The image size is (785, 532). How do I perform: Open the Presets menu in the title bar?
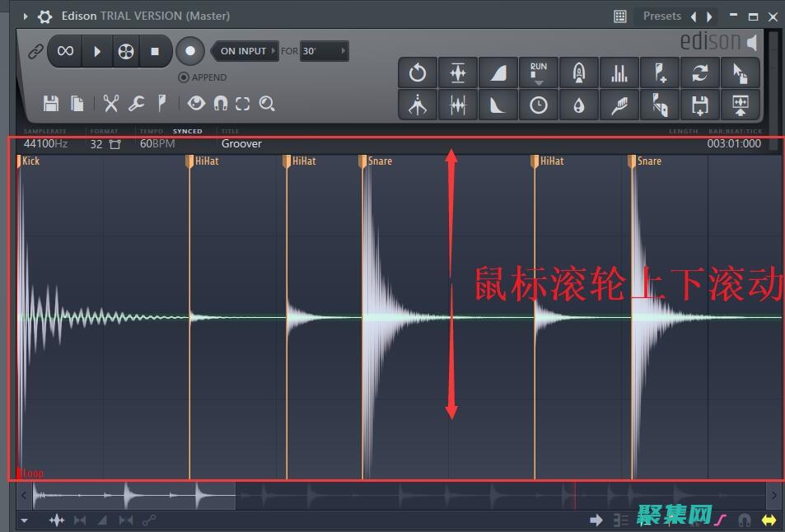[662, 16]
